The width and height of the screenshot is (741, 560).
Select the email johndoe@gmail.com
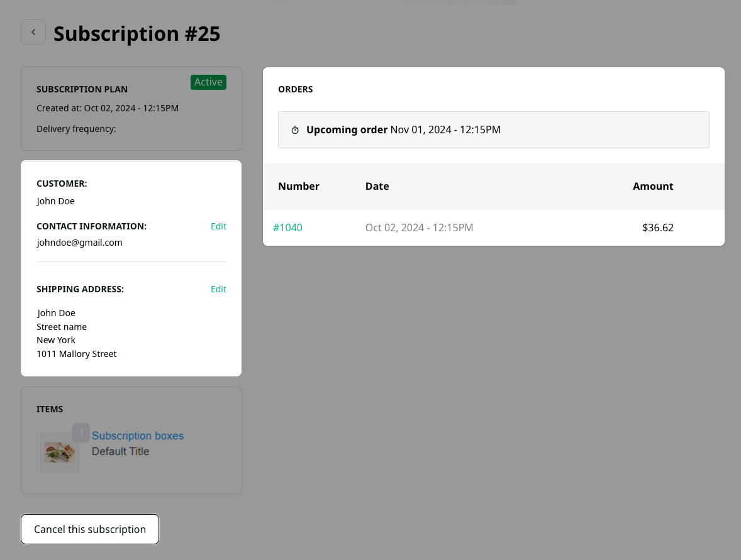79,243
